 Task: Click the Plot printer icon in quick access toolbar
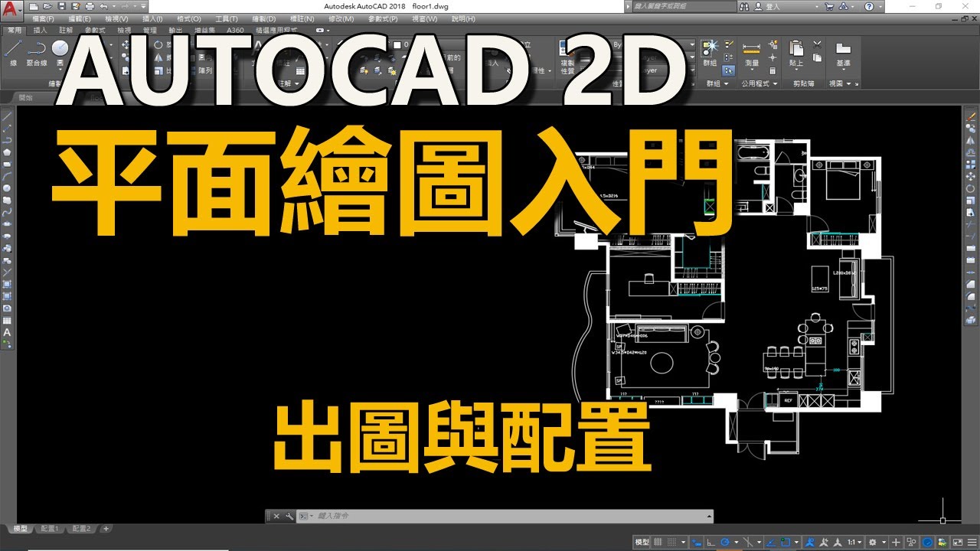coord(90,6)
